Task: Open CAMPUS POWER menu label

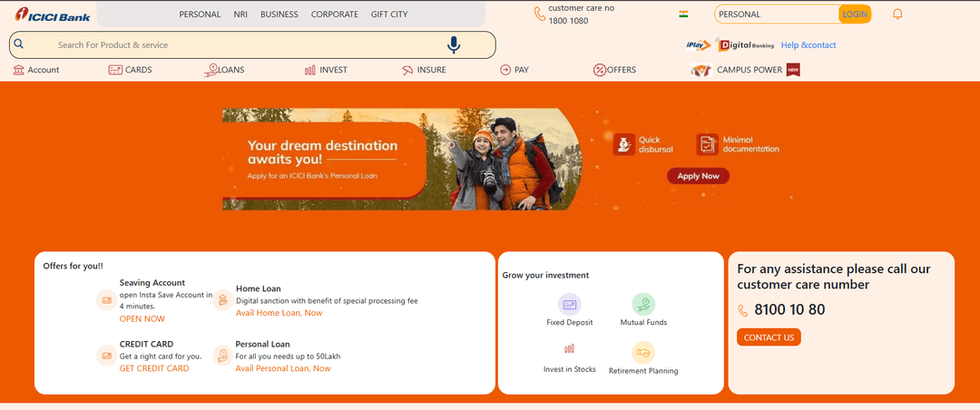Action: point(750,70)
